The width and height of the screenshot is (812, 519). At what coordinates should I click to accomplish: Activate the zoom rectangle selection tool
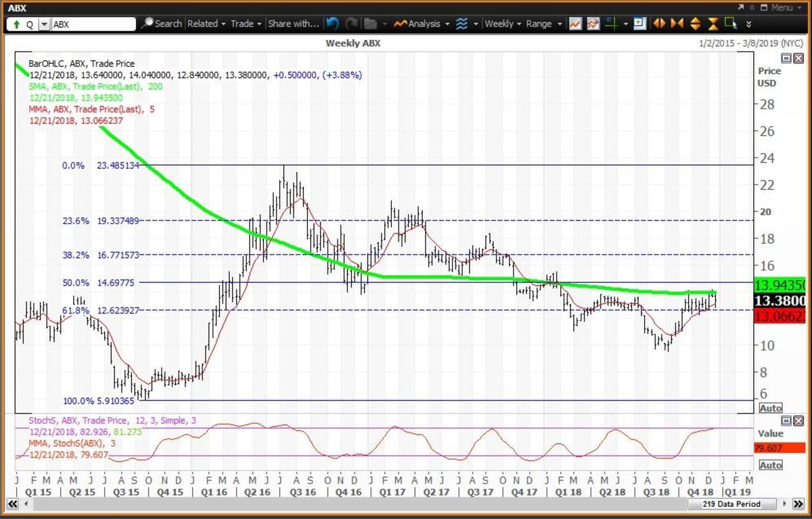click(730, 24)
